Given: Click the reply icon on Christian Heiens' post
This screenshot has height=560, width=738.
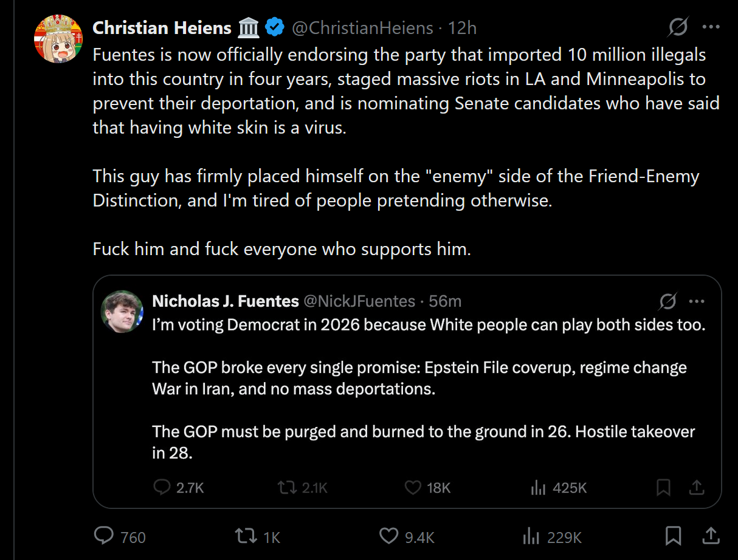Looking at the screenshot, I should (105, 536).
